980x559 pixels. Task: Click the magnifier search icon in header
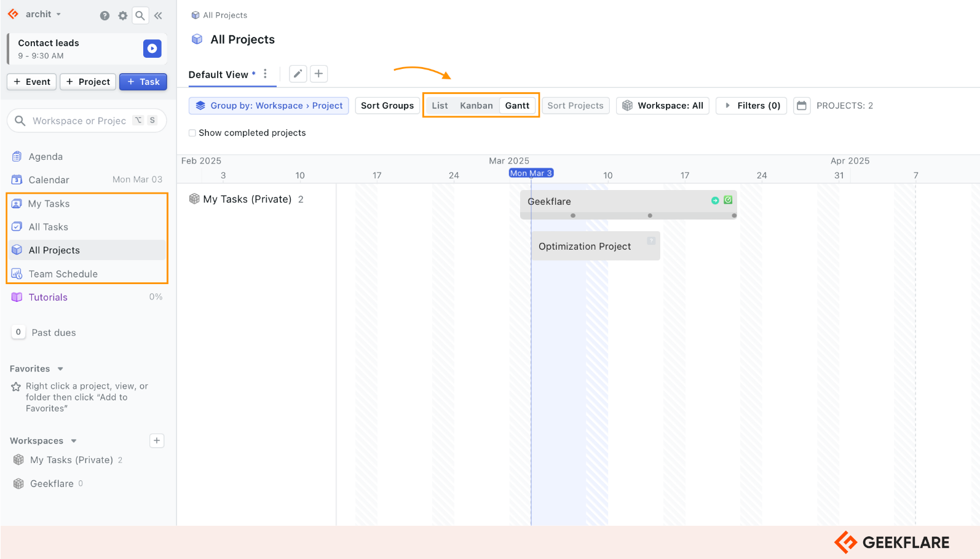coord(140,15)
